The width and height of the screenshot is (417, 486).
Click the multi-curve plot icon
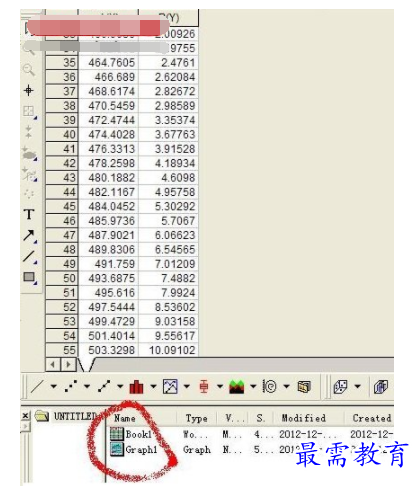170,387
